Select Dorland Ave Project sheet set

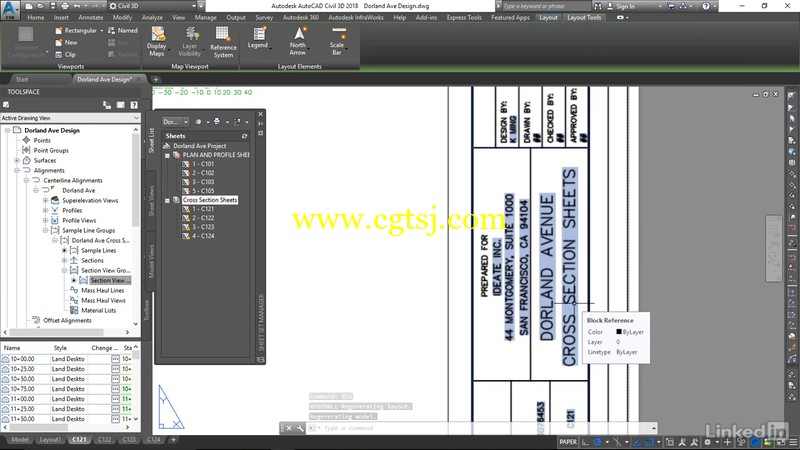[x=199, y=146]
